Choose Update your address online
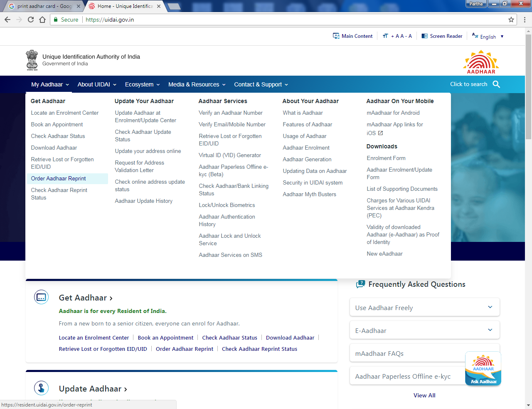This screenshot has height=409, width=532. (x=148, y=151)
